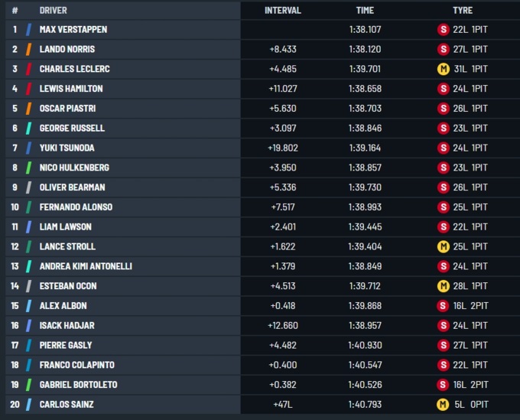
Task: Click the TIME column header
Action: [365, 11]
